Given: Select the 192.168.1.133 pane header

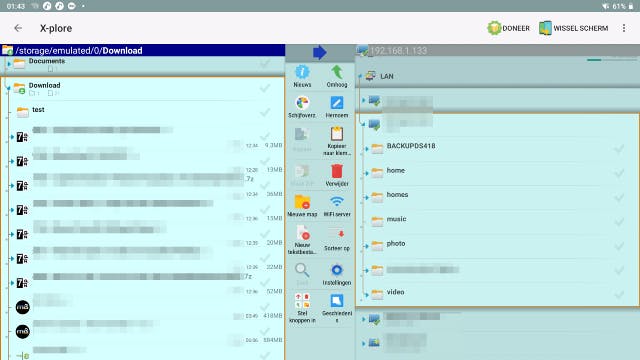Looking at the screenshot, I should 498,51.
